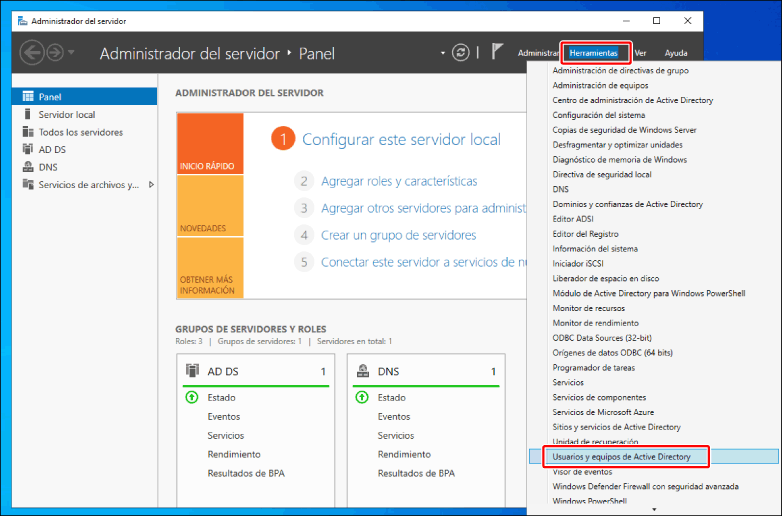Screen dimensions: 782x516
Task: Open the Herramientas menu
Action: tap(593, 53)
